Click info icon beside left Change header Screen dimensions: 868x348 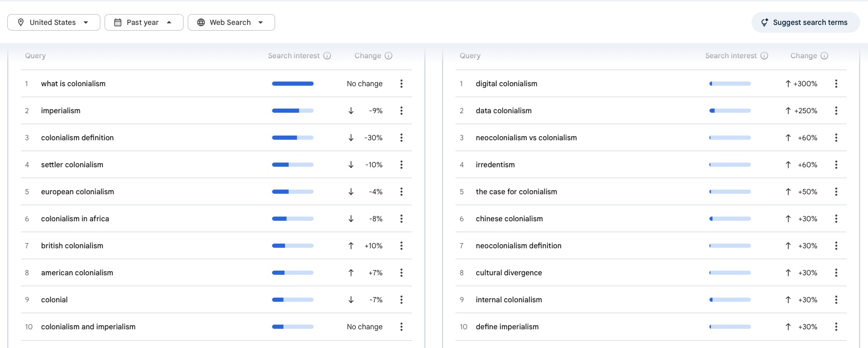(x=388, y=56)
